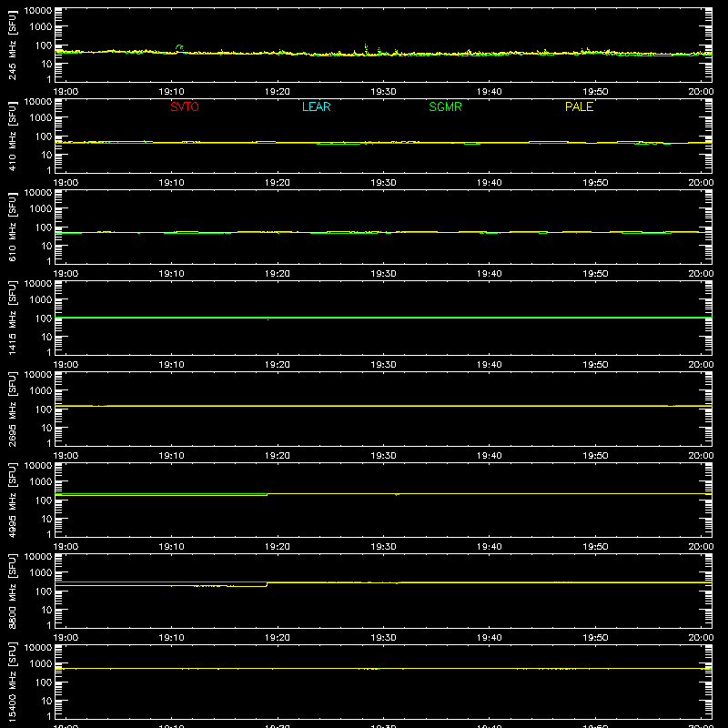Click the 10000 tick value on the 245 MHz axis
The width and height of the screenshot is (728, 728).
click(38, 11)
